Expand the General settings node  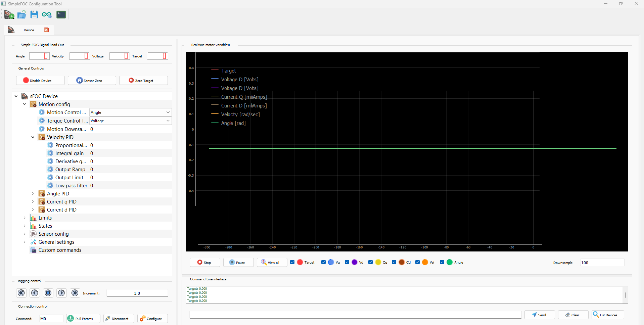pos(25,242)
